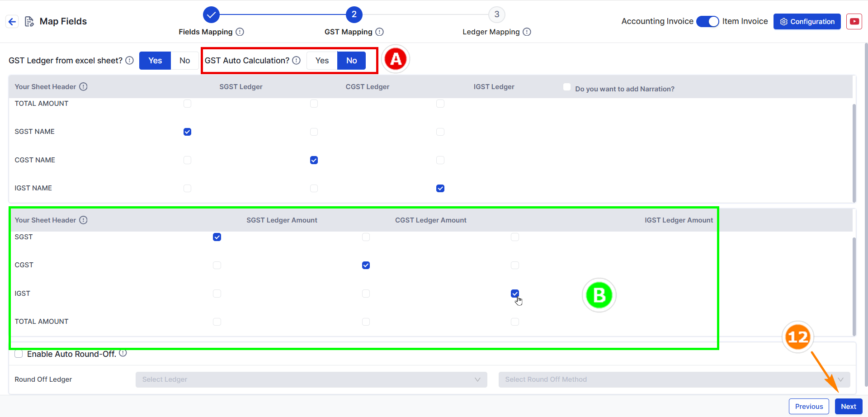Uncheck SGST NAME under SGST Ledger
The height and width of the screenshot is (417, 868).
pos(187,132)
